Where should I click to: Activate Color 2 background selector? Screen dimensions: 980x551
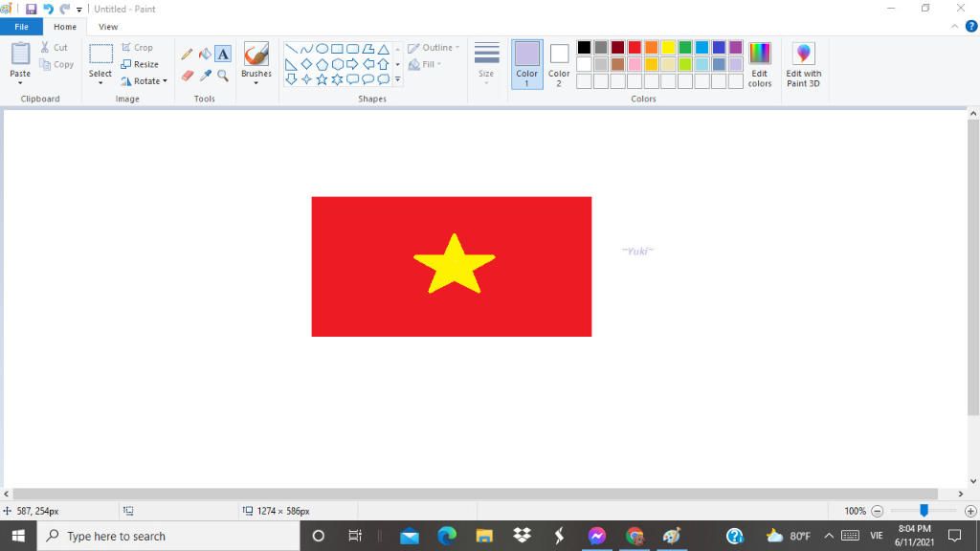tap(559, 64)
